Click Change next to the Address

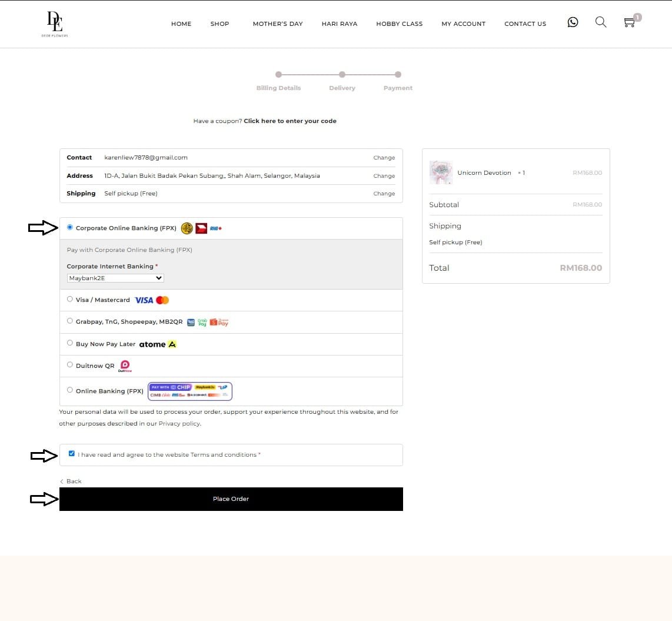384,176
